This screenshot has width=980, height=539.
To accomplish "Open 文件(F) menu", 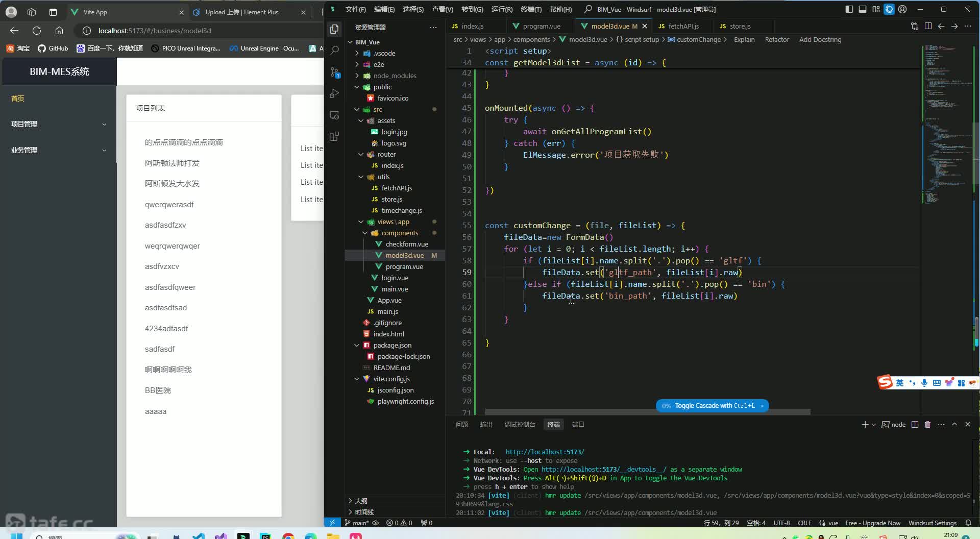I will pyautogui.click(x=356, y=9).
